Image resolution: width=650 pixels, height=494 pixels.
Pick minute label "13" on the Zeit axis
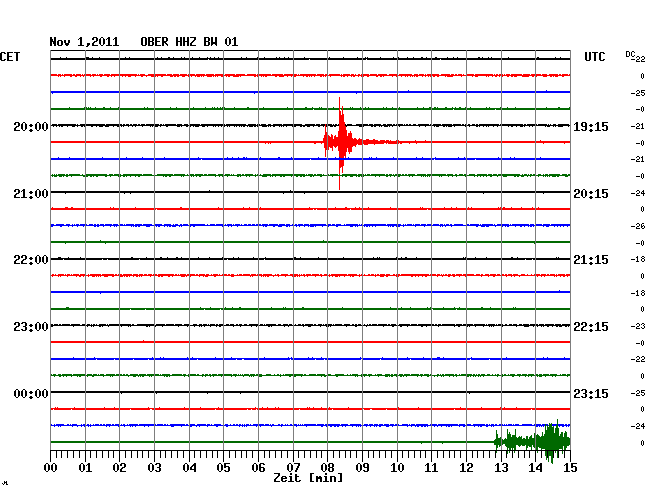point(501,467)
